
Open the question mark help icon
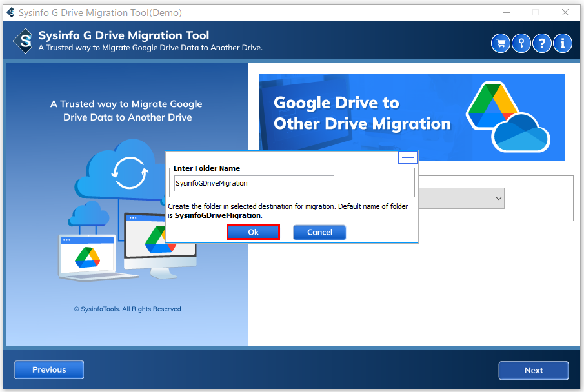[542, 44]
